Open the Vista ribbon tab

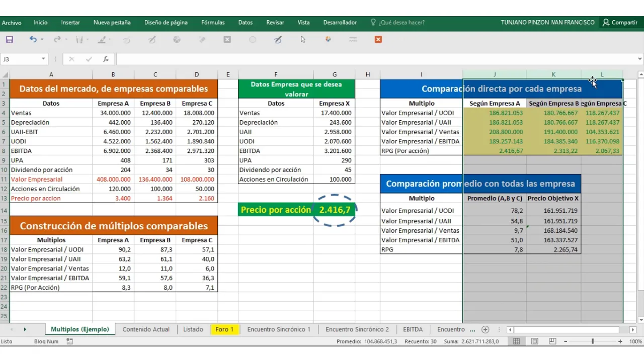coord(303,23)
